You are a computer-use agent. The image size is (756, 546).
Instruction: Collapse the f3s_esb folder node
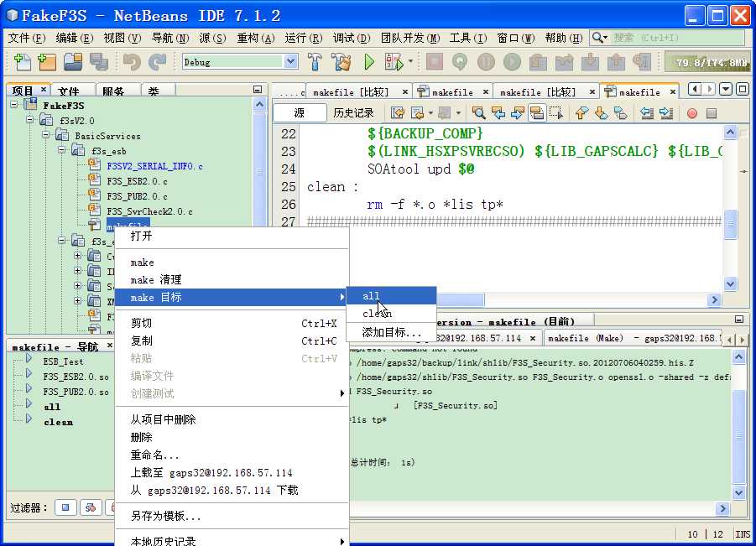point(62,150)
